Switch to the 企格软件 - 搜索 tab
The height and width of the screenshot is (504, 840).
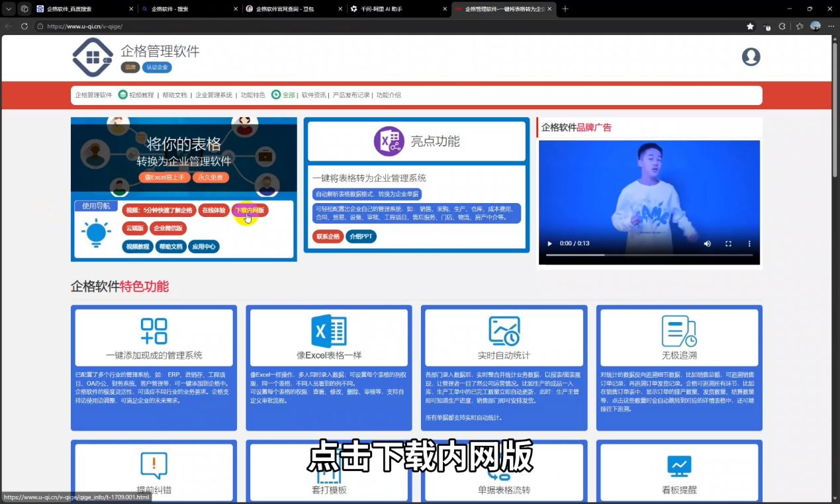189,9
